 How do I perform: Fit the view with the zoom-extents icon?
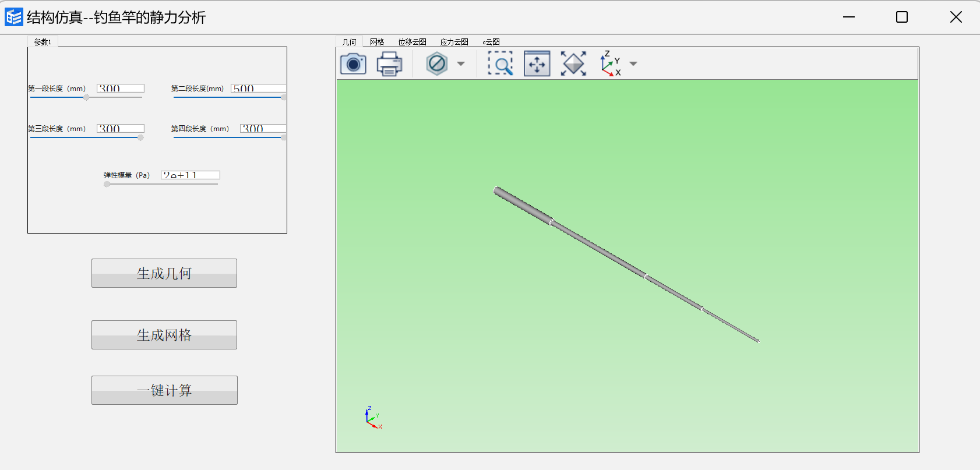pos(573,63)
